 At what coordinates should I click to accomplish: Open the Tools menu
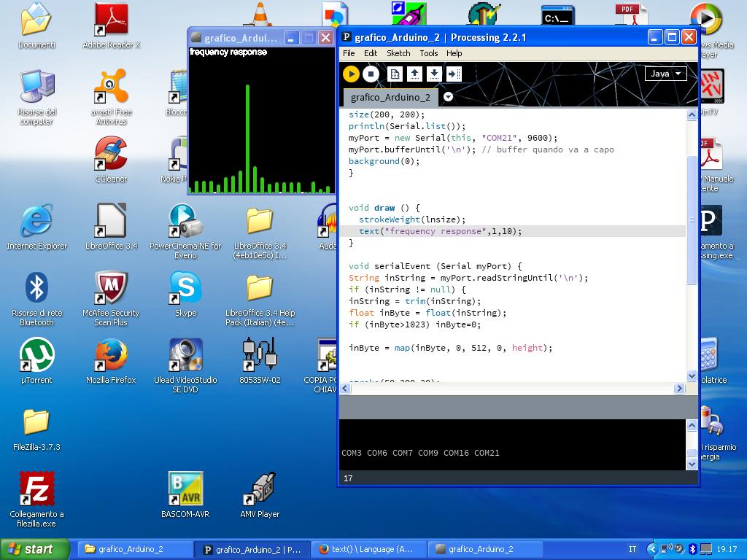429,53
